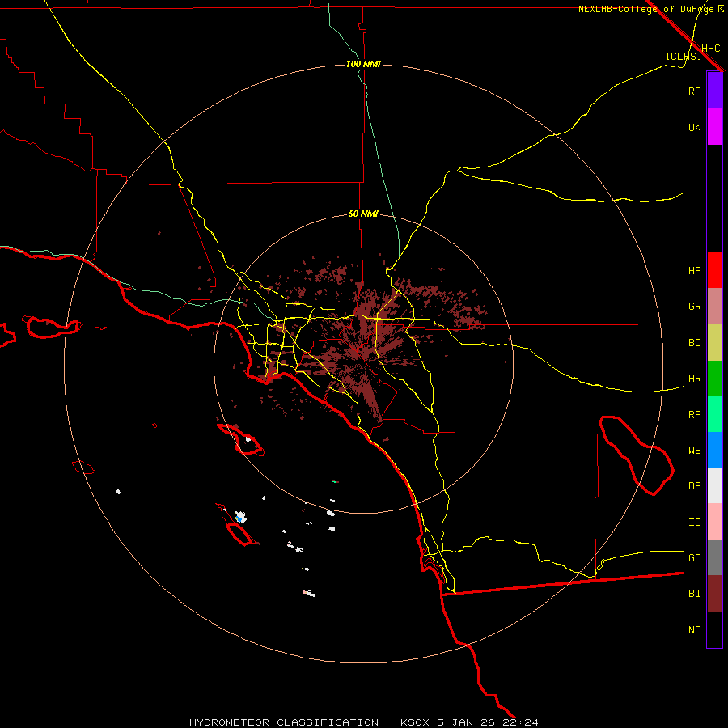Viewport: 728px width, 728px height.
Task: Select the BD yellow legend swatch
Action: click(714, 343)
